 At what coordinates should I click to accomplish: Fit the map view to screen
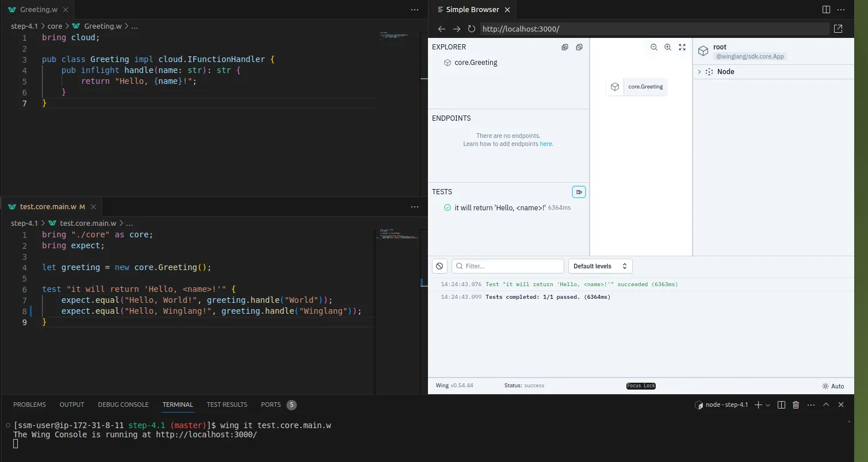click(x=682, y=47)
